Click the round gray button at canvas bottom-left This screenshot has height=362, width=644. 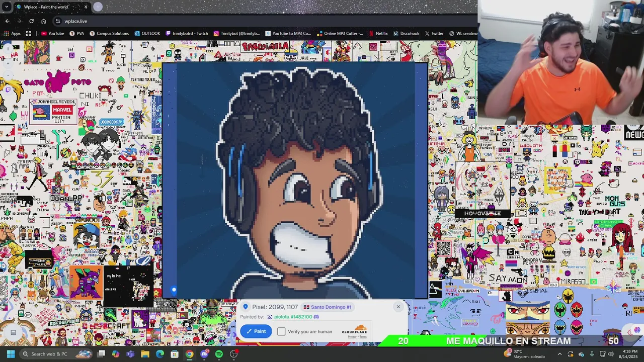(14, 332)
